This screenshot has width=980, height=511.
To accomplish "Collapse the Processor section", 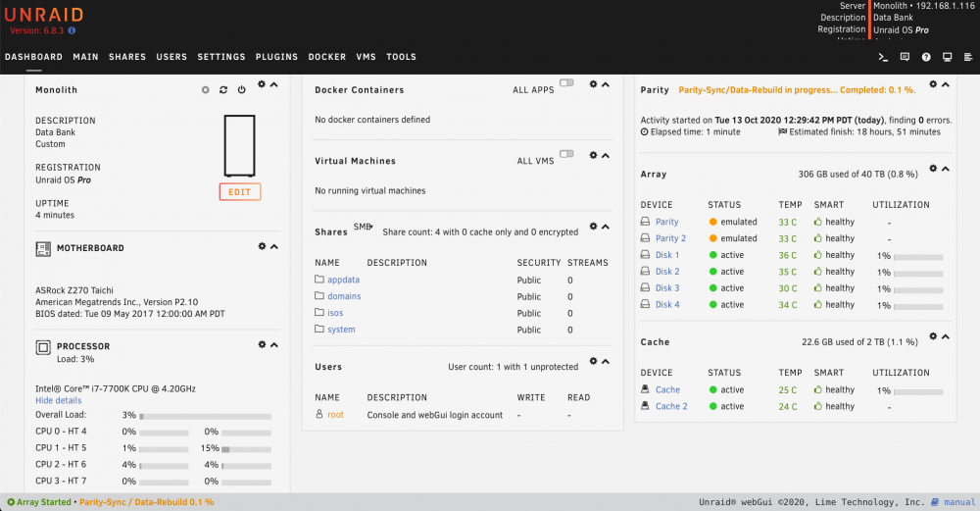I will pos(274,344).
